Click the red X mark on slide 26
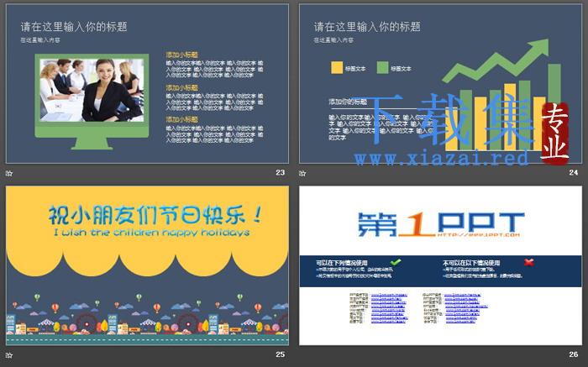Image resolution: width=588 pixels, height=367 pixels. [x=528, y=262]
